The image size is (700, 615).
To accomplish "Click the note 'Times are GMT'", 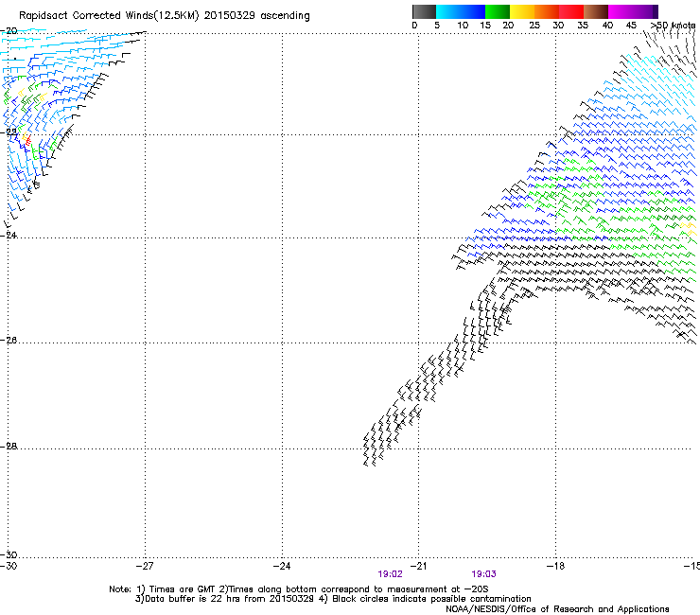I will [x=182, y=589].
